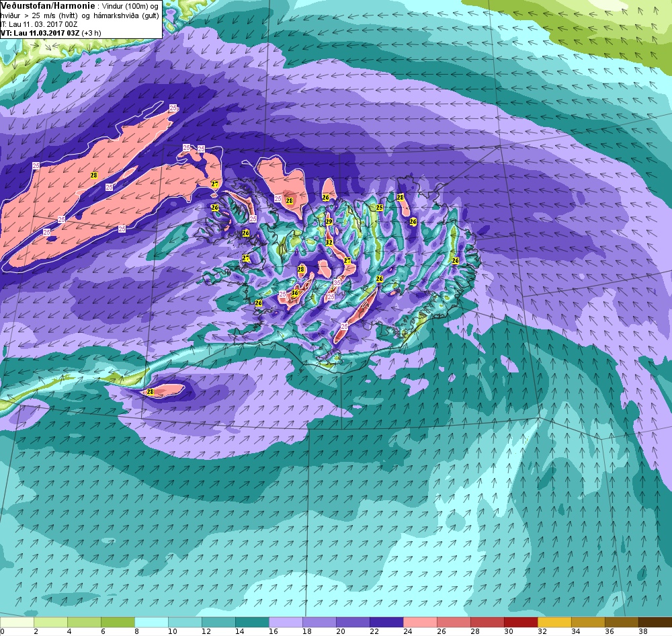Click the white-boxed 35 contour label

coord(337,282)
